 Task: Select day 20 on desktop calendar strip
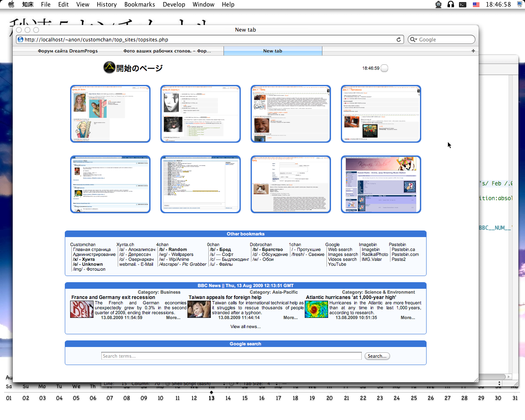(329, 398)
